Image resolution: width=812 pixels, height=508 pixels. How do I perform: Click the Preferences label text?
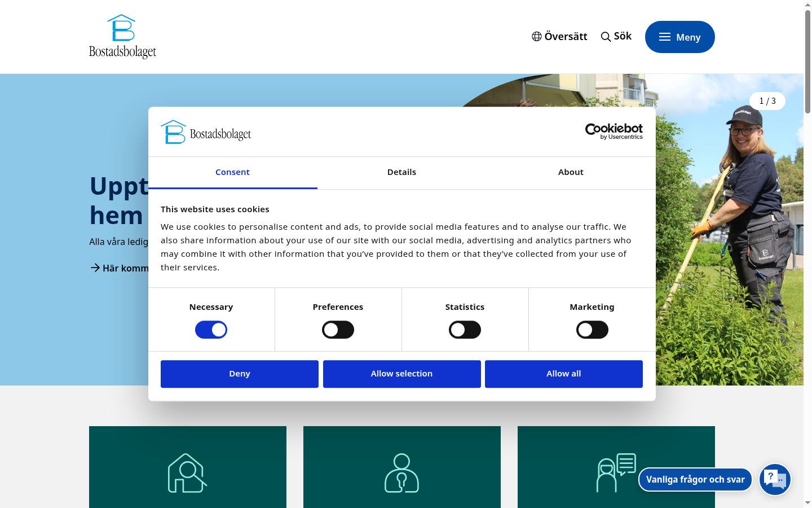pyautogui.click(x=338, y=307)
